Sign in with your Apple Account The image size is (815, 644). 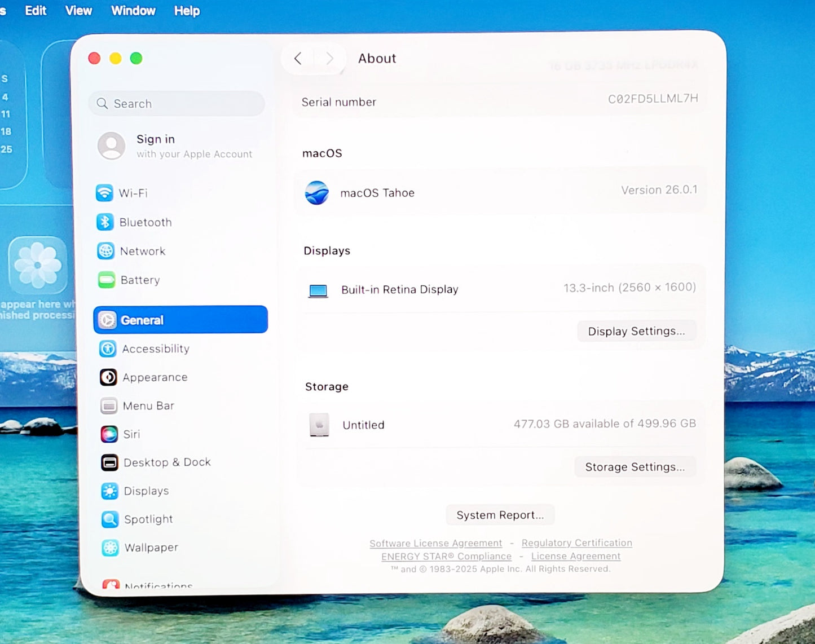(x=175, y=146)
